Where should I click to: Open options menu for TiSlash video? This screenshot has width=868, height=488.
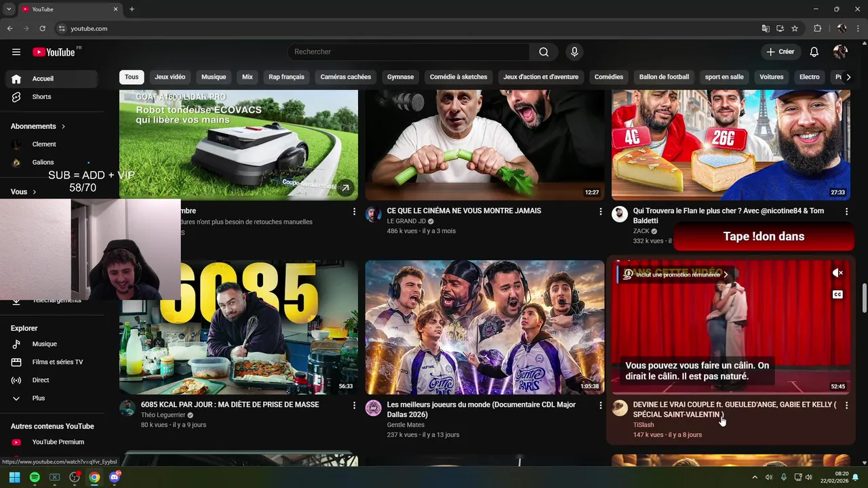coord(846,405)
